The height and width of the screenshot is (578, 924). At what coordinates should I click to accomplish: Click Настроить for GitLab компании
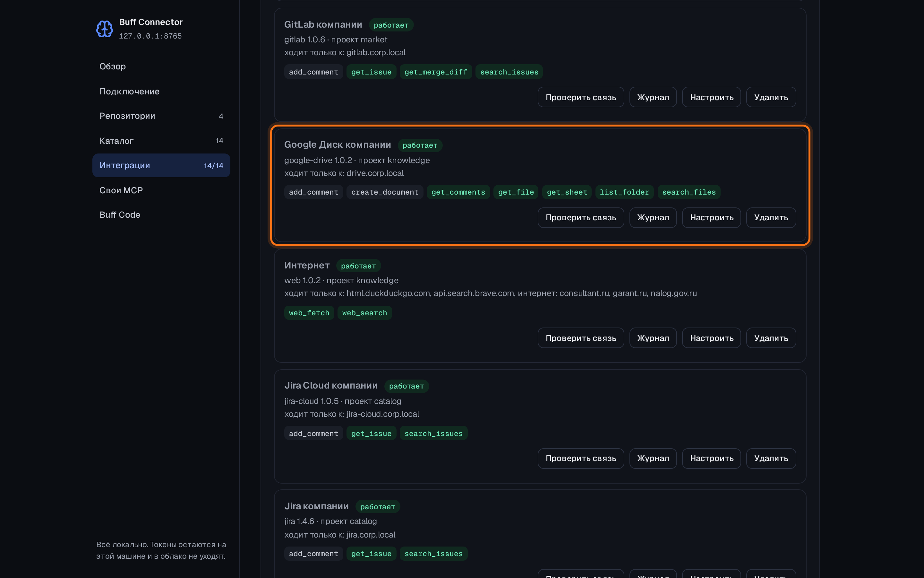tap(711, 97)
